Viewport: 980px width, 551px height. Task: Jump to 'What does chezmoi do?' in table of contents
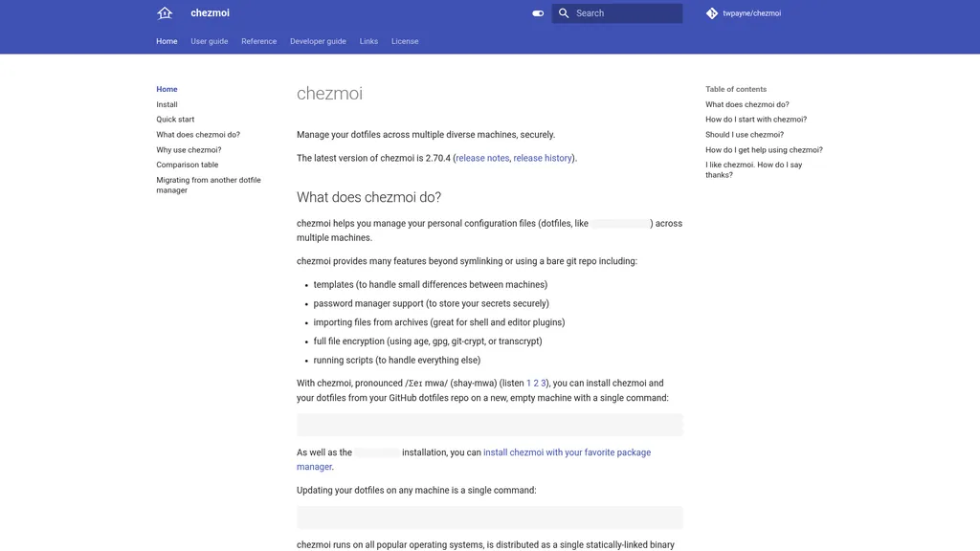(747, 104)
